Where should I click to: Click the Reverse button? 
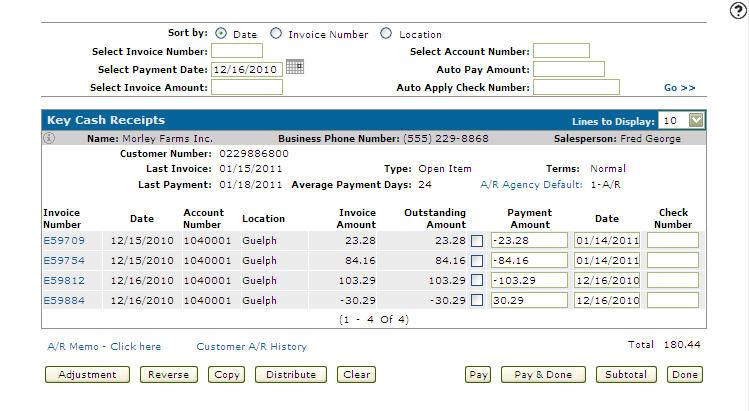point(169,375)
